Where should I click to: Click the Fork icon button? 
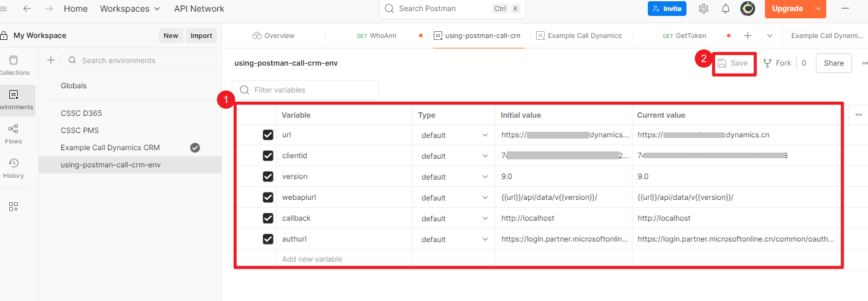777,63
